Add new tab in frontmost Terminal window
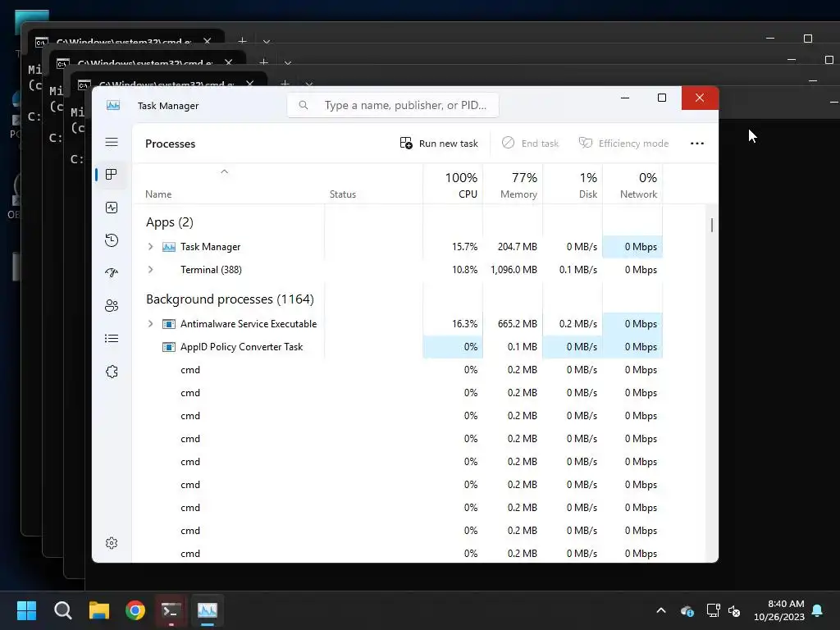The height and width of the screenshot is (630, 840). (285, 83)
